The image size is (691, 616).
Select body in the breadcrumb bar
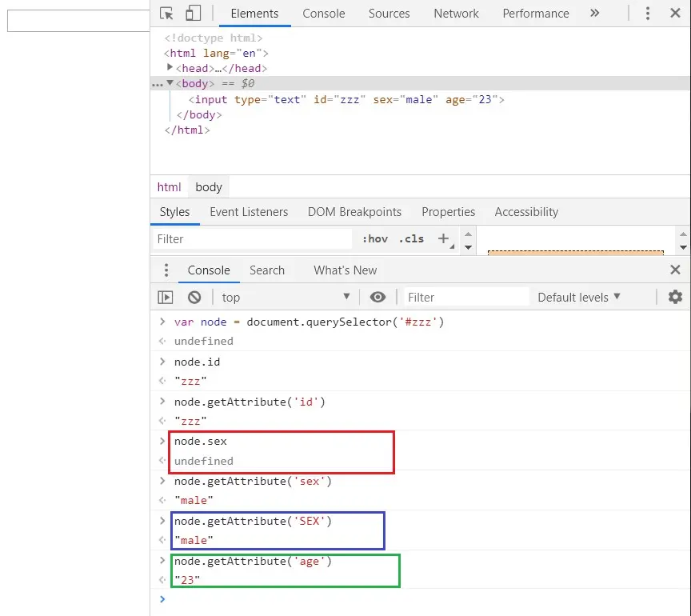(x=209, y=187)
